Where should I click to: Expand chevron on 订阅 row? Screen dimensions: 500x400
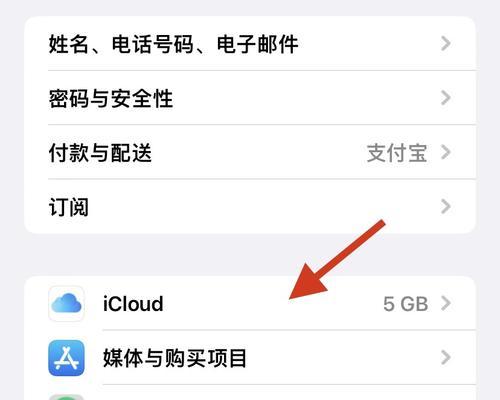446,207
